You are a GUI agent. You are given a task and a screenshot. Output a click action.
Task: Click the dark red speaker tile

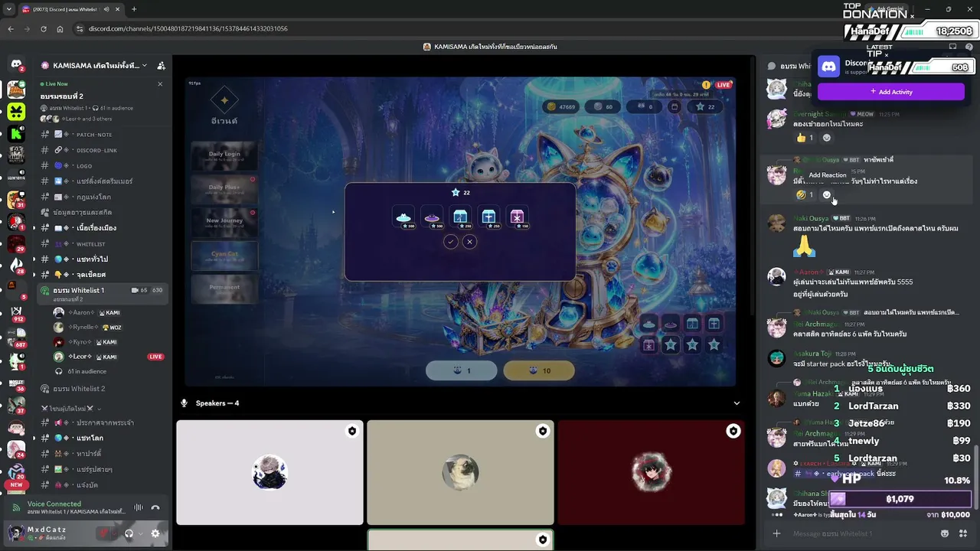click(651, 472)
